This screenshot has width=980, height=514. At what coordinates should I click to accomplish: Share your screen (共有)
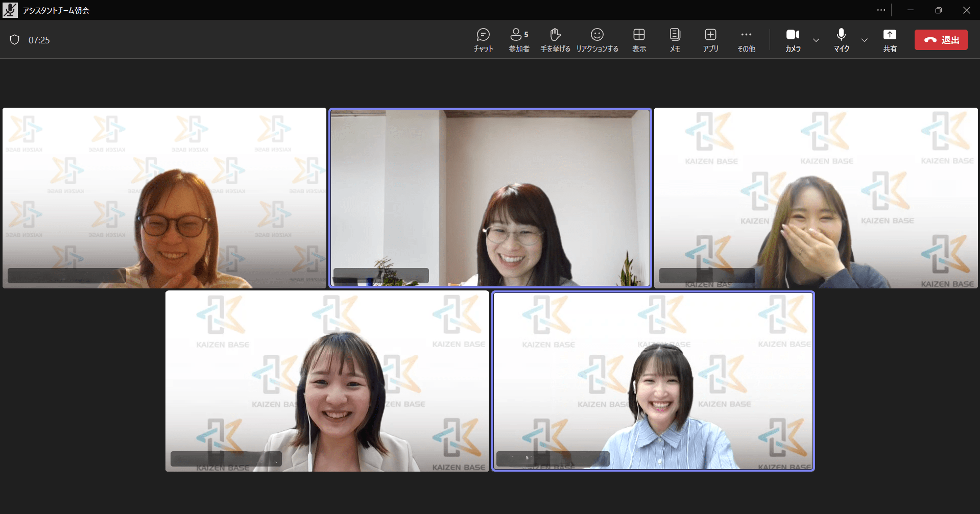890,40
